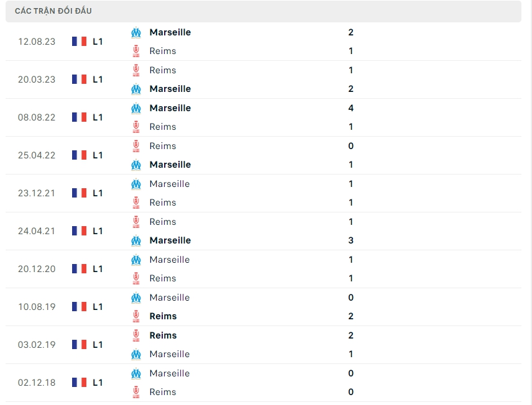Click the 24.04.21 match date
532x405 pixels.
point(37,231)
